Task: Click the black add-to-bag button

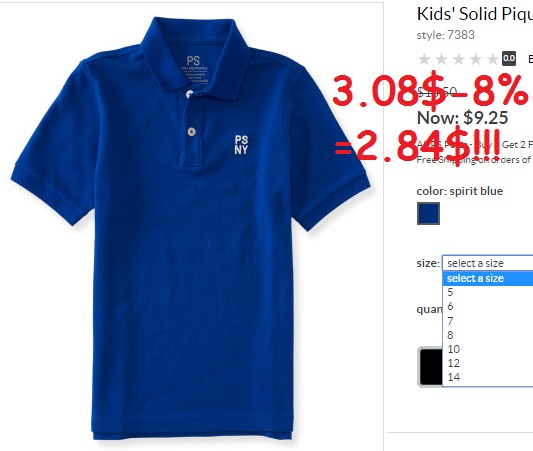Action: point(430,367)
